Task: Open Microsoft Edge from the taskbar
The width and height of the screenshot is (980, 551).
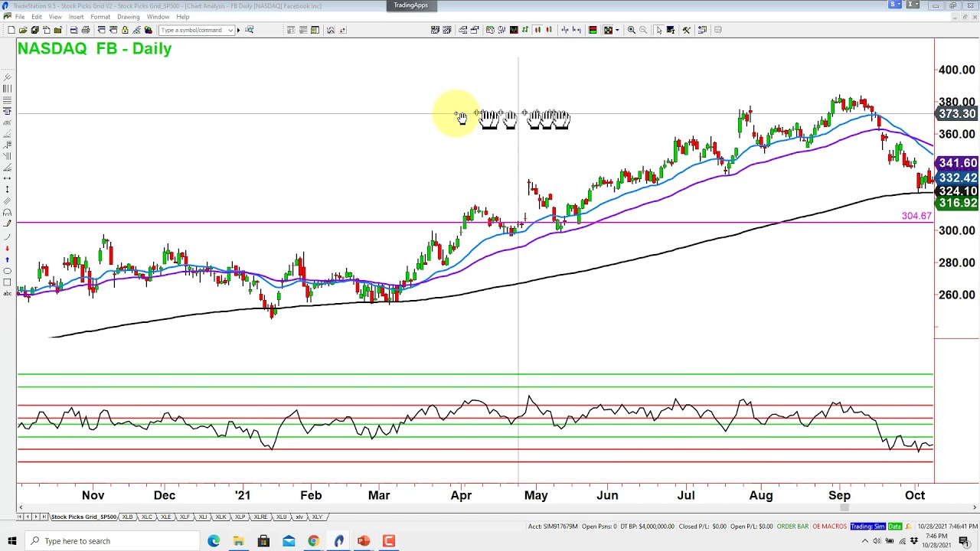Action: pos(213,541)
